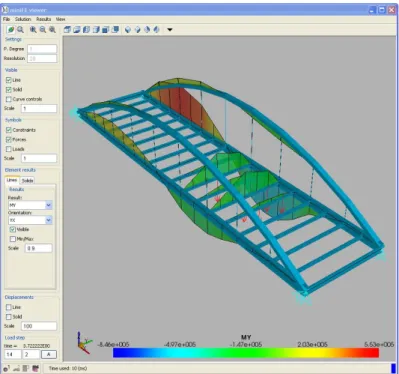
Task: Select the fourth diamond shading mode icon
Action: coord(156,30)
